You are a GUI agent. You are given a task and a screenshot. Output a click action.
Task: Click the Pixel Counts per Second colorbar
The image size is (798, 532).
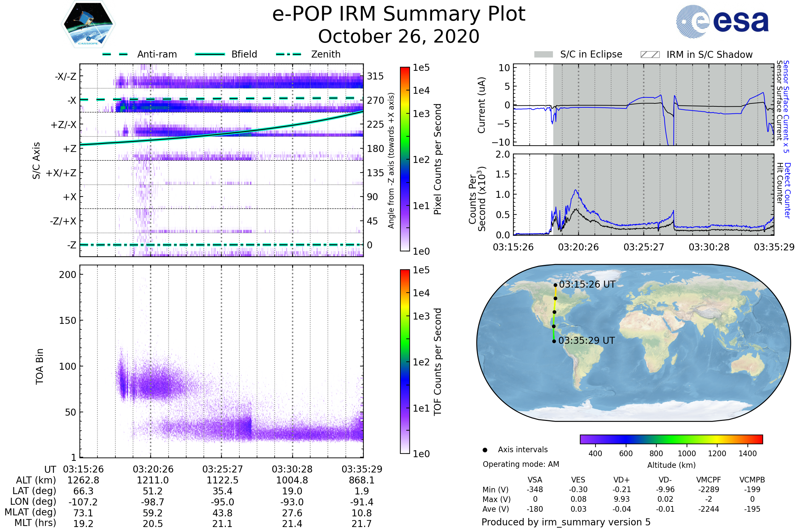pyautogui.click(x=405, y=159)
